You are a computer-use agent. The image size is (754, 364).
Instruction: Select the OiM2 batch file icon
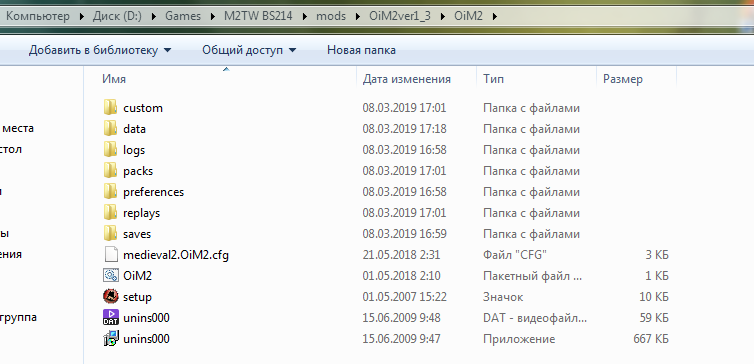[x=111, y=276]
